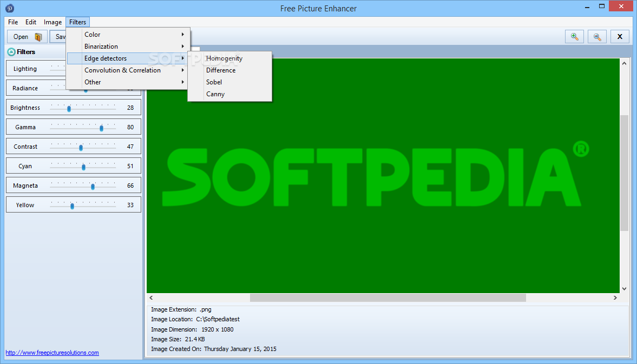Click Image Dimension 1920 x 1080 text

[192, 329]
